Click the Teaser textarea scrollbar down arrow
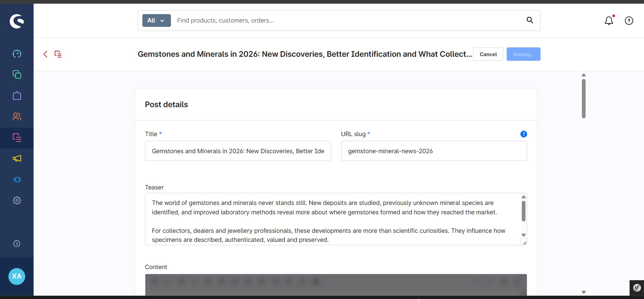Viewport: 644px width, 299px height. [523, 235]
